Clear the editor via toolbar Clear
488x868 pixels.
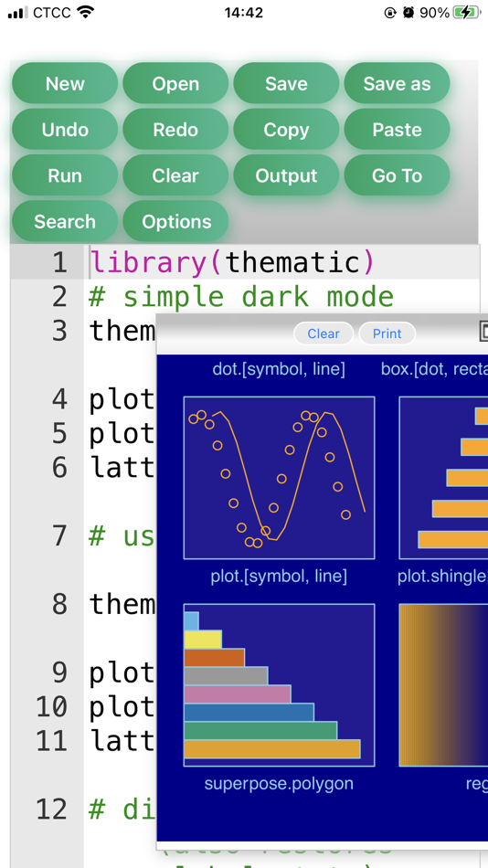tap(175, 175)
